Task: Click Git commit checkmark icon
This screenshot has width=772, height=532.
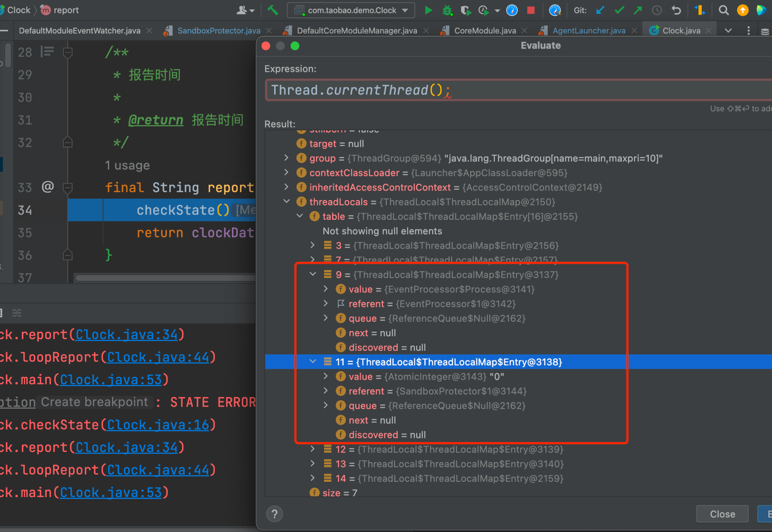Action: [619, 10]
